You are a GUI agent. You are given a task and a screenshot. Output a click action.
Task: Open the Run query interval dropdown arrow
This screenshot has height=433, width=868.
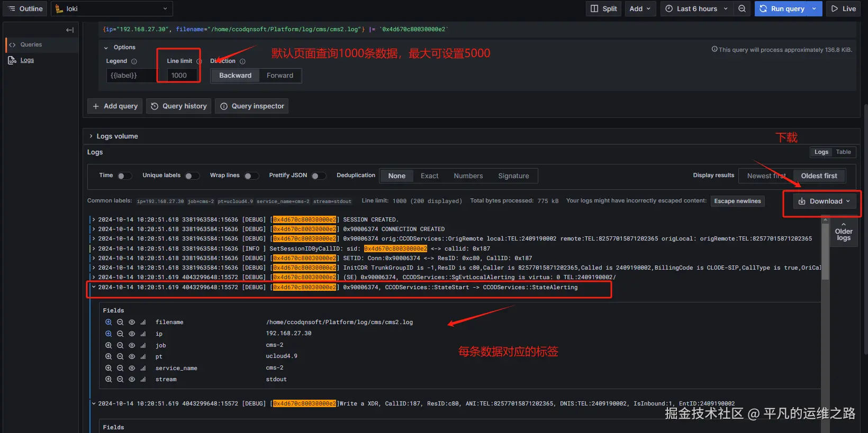pos(815,8)
